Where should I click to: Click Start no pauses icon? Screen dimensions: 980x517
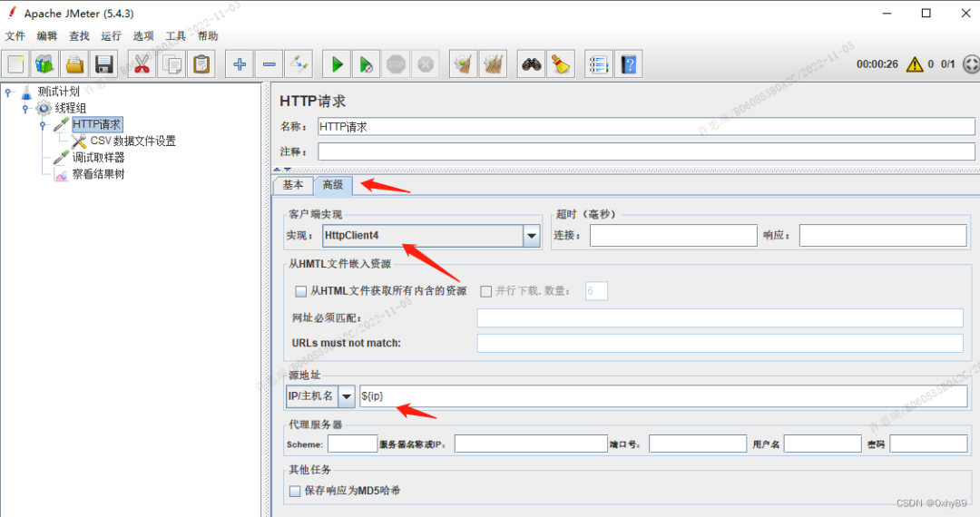367,64
